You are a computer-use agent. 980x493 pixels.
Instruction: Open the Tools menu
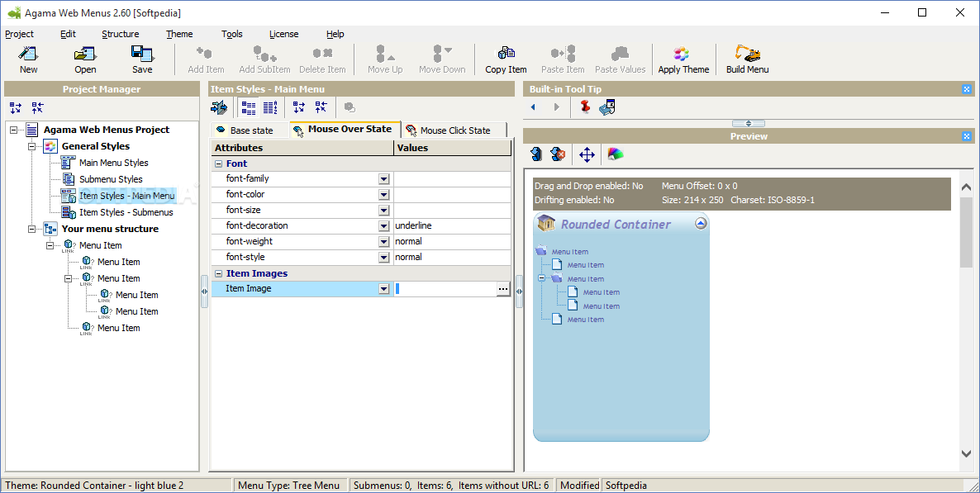tap(232, 34)
